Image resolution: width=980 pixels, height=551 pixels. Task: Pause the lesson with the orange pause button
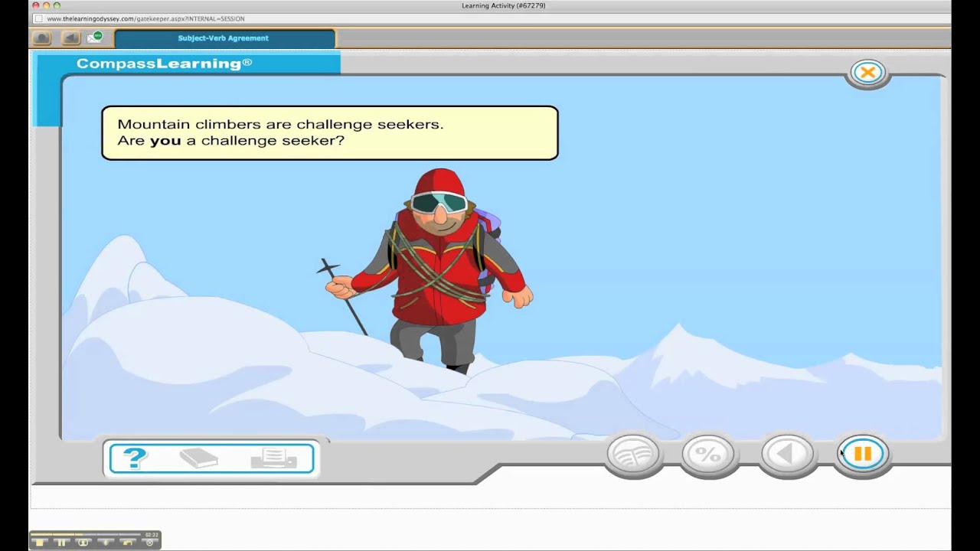click(862, 454)
